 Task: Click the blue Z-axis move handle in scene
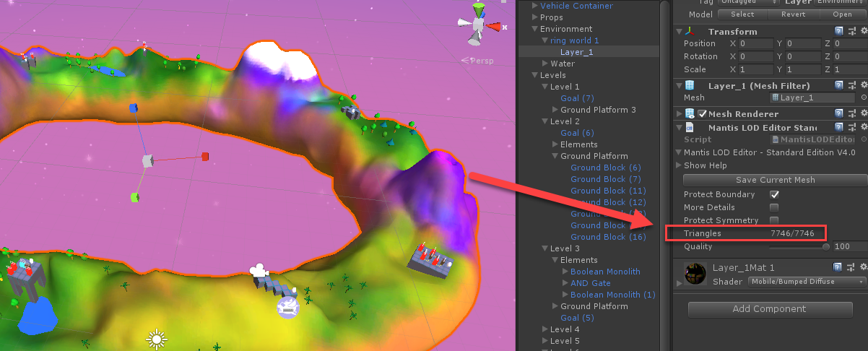coord(133,108)
